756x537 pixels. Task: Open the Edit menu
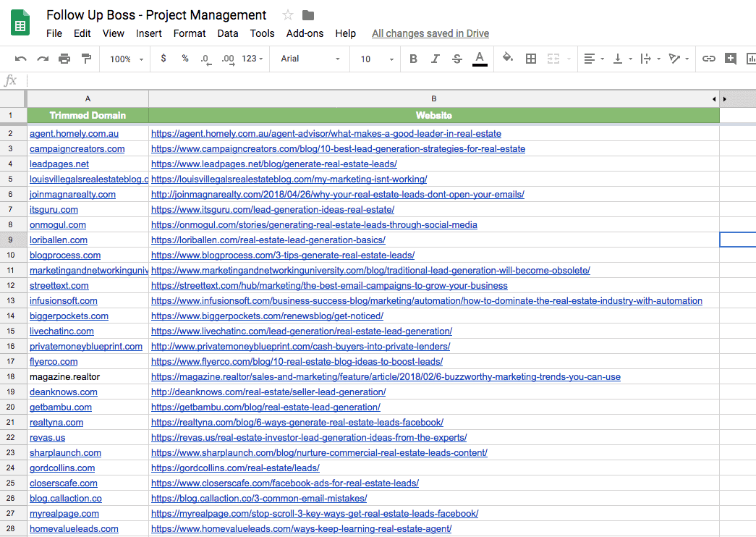coord(82,33)
